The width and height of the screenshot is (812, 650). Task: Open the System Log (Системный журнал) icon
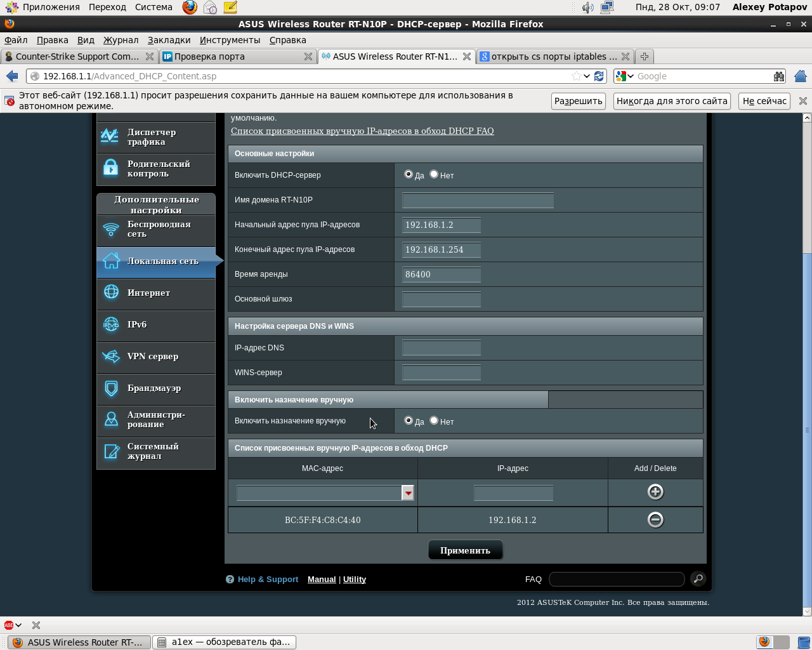112,451
